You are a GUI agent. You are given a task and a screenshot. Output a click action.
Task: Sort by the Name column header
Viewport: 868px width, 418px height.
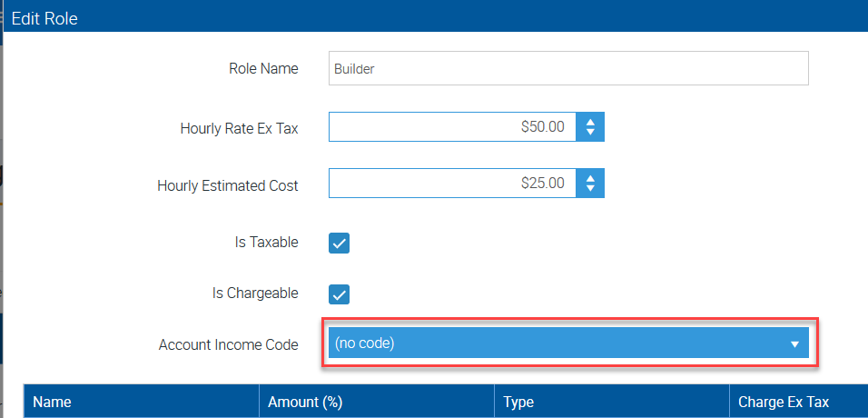(53, 402)
